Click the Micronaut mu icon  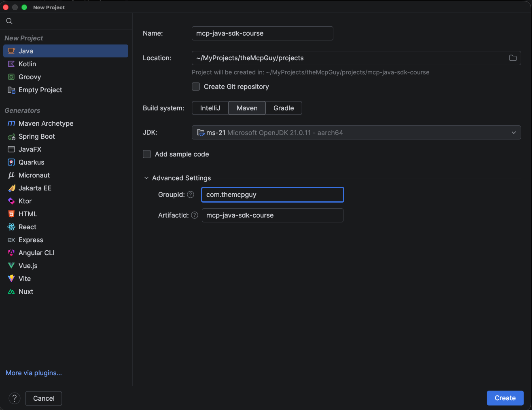coord(11,175)
